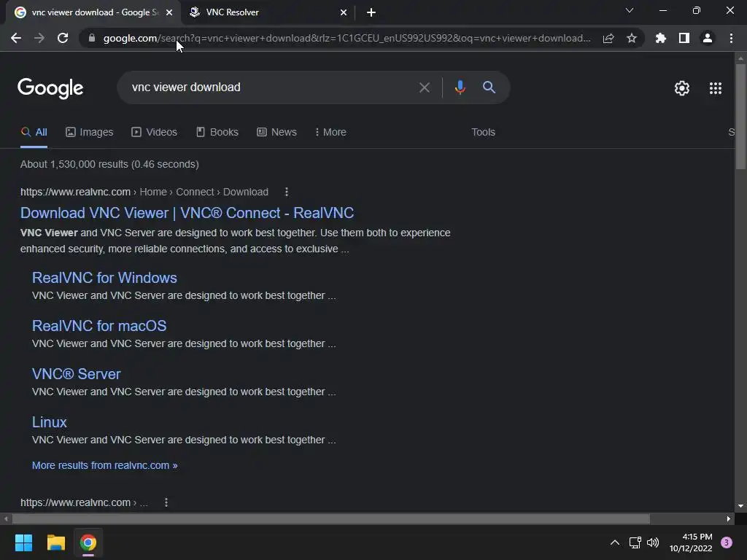Open about-this-result dots for realvnc Download

(x=286, y=192)
